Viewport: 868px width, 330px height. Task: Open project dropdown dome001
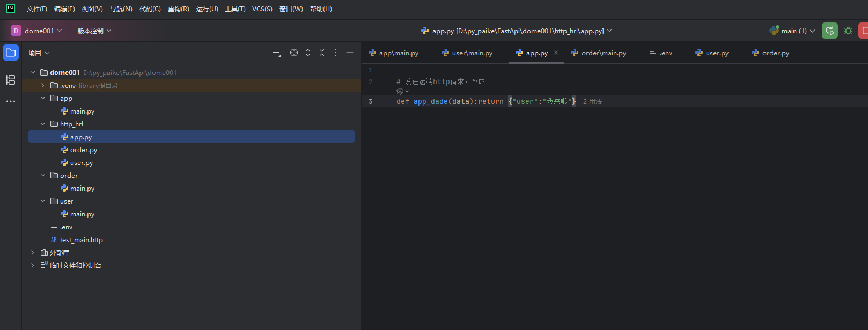[43, 31]
